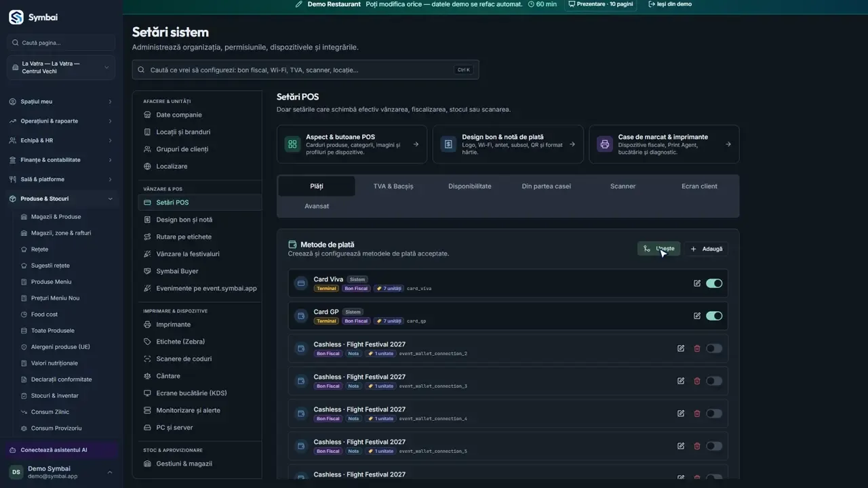
Task: Click Conectează asistentul AI button
Action: point(61,450)
